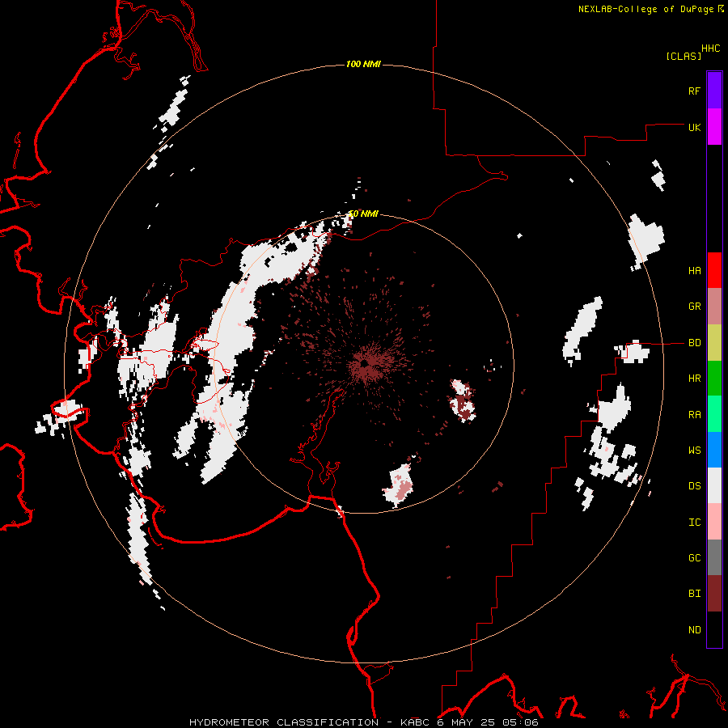Click the IC legend label

pos(695,523)
